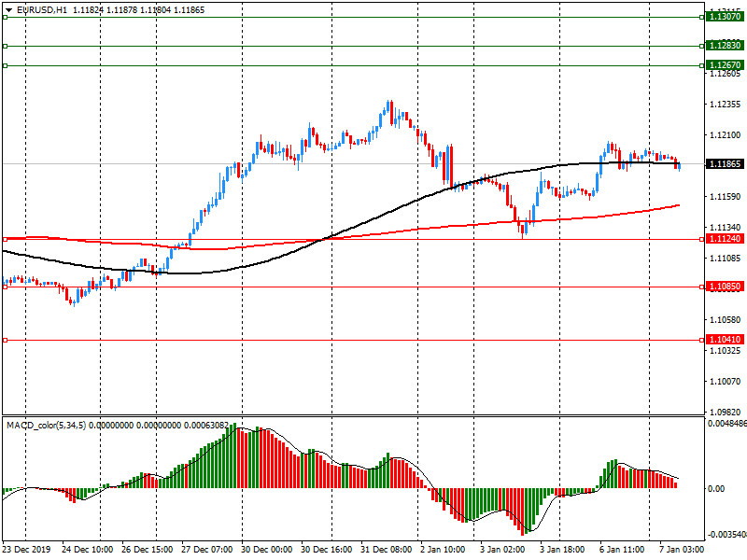747x560 pixels.
Task: Click the MACD_color(5,34,5) indicator label
Action: 46,426
